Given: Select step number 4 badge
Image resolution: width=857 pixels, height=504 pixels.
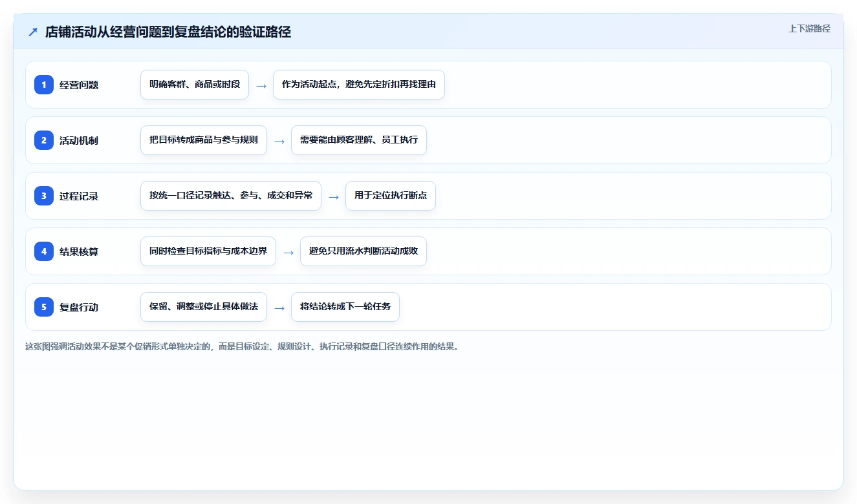Looking at the screenshot, I should [44, 251].
